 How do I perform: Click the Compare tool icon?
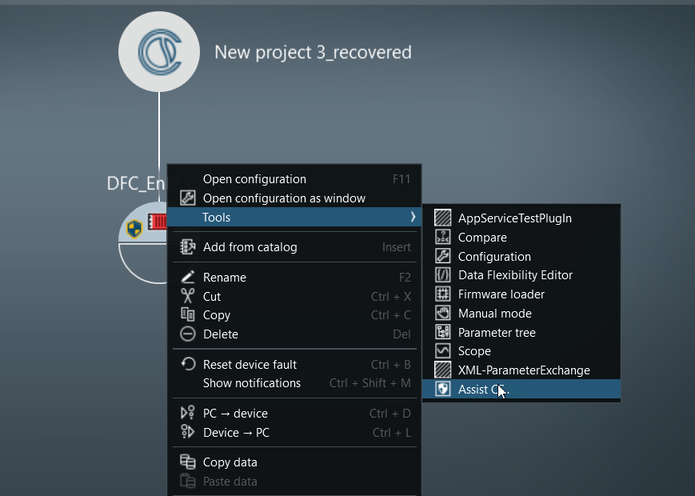(442, 238)
